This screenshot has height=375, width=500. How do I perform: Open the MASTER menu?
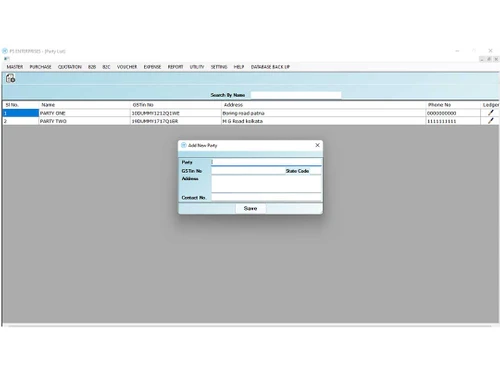(x=15, y=67)
